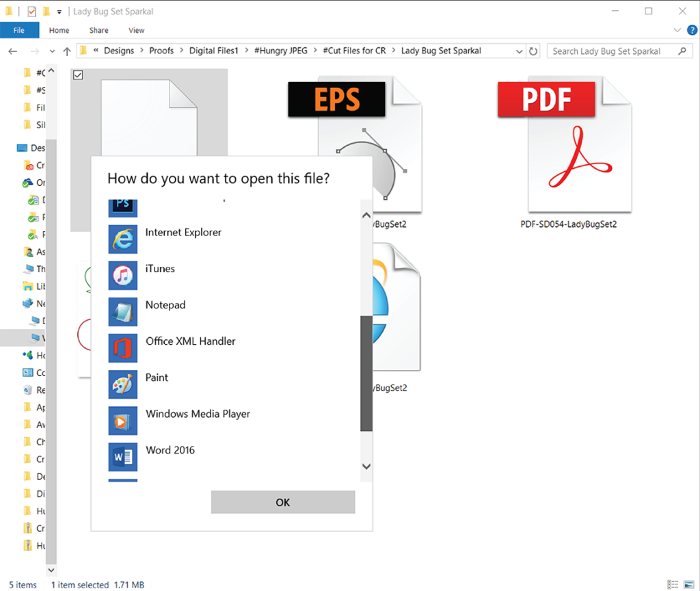
Task: Switch to the Share ribbon tab
Action: tap(98, 30)
